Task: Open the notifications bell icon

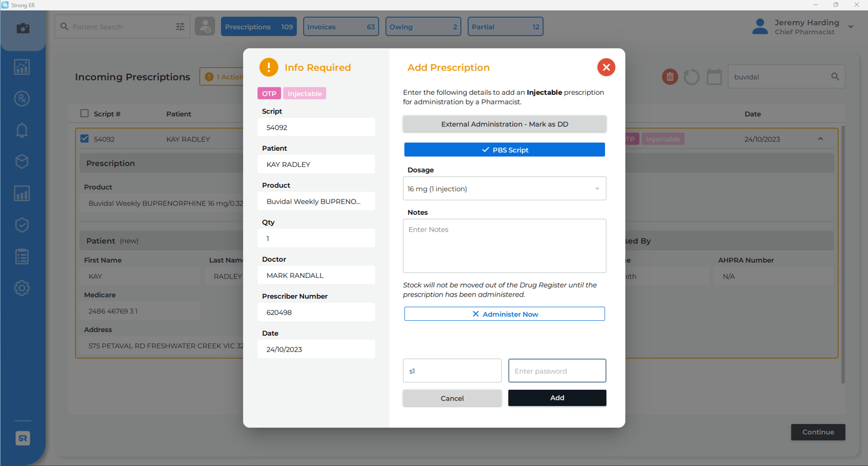Action: coord(22,130)
